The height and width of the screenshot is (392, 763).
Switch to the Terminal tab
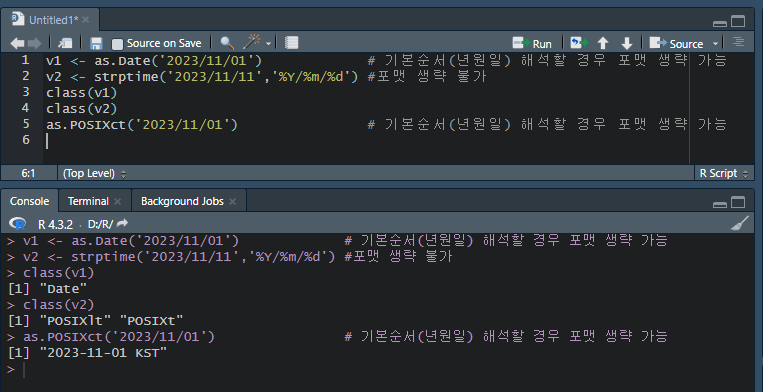(88, 201)
